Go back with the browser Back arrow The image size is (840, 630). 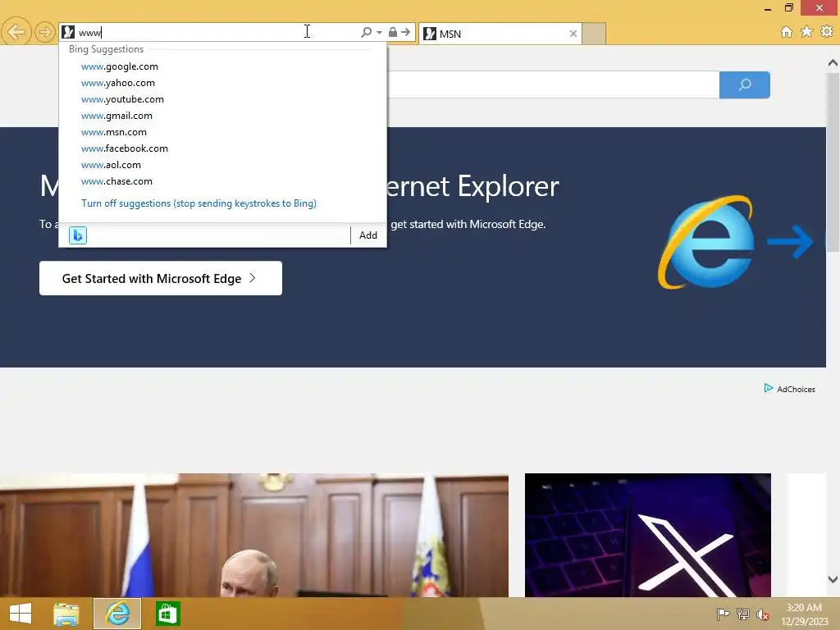coord(16,32)
